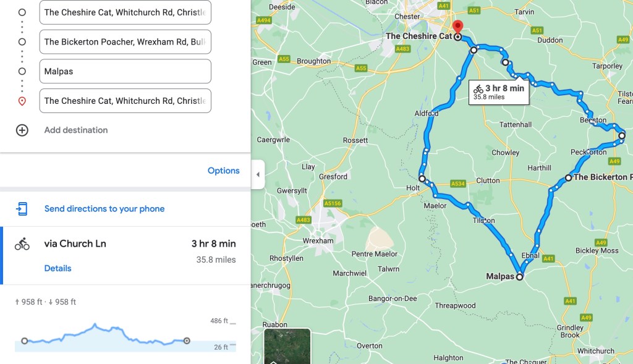
Task: Click the send-to-phone icon
Action: coord(22,209)
